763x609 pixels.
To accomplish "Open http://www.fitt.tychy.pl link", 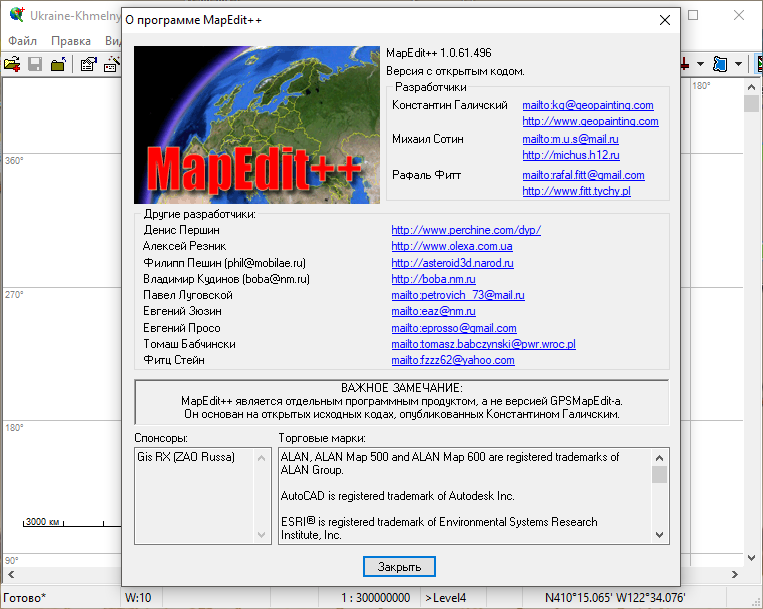I will point(577,191).
